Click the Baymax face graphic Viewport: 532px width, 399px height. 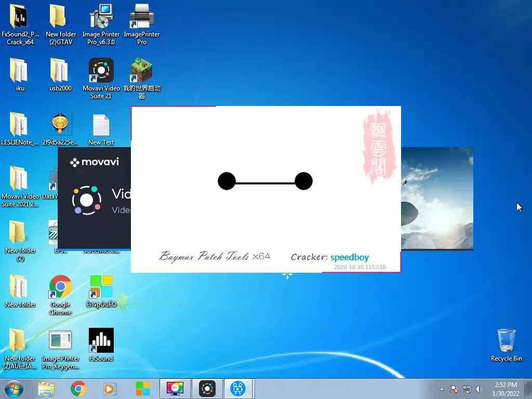pos(265,181)
